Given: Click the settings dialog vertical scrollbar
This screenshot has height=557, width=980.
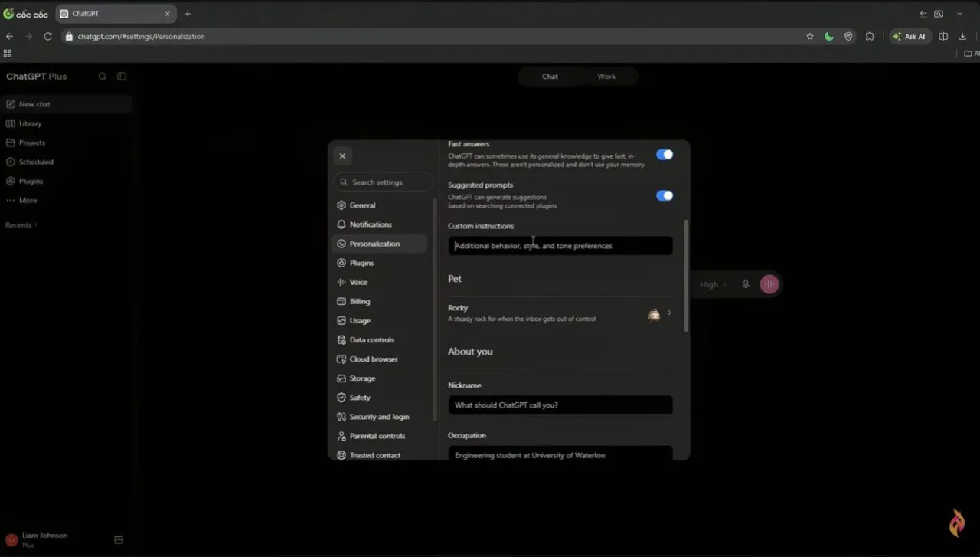Looking at the screenshot, I should pos(686,276).
